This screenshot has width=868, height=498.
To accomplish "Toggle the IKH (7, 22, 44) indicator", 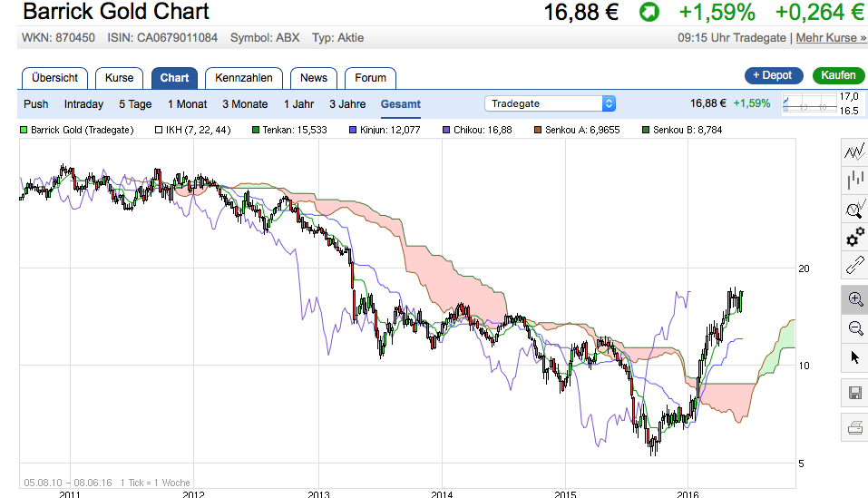I will point(159,130).
